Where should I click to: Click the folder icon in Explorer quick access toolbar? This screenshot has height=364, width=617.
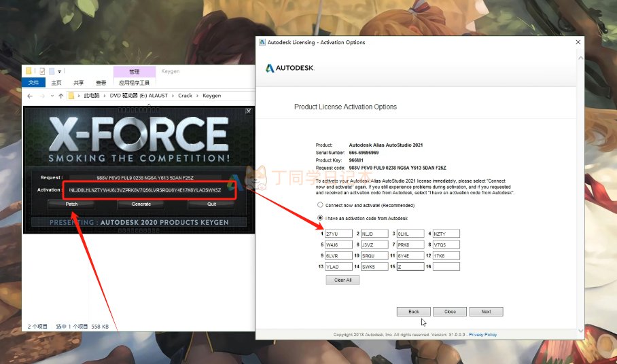29,71
